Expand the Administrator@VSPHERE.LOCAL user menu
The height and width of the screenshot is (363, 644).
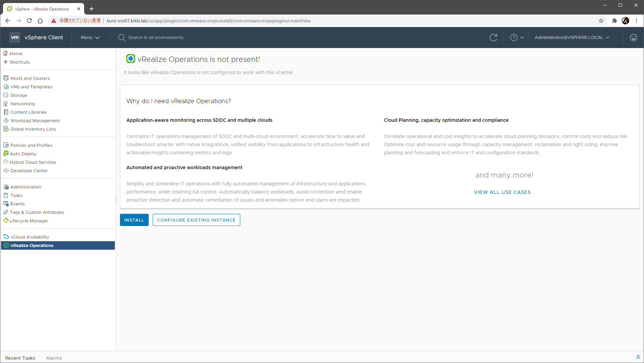[572, 38]
